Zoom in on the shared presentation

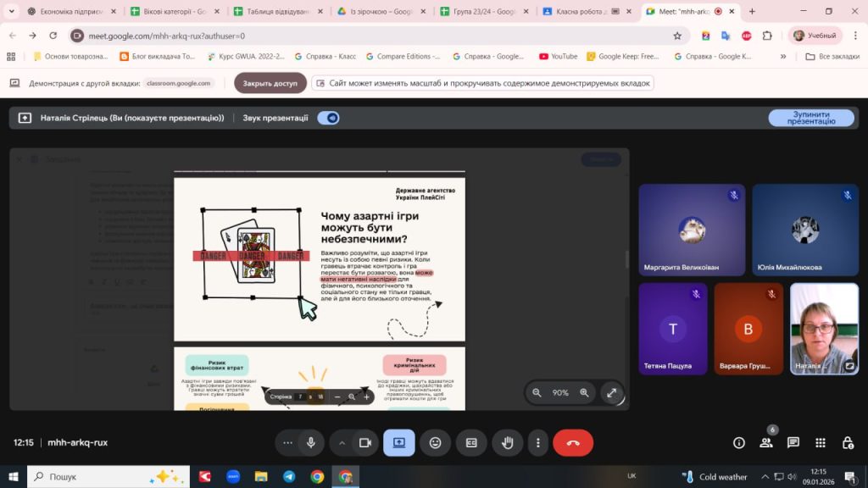tap(584, 392)
